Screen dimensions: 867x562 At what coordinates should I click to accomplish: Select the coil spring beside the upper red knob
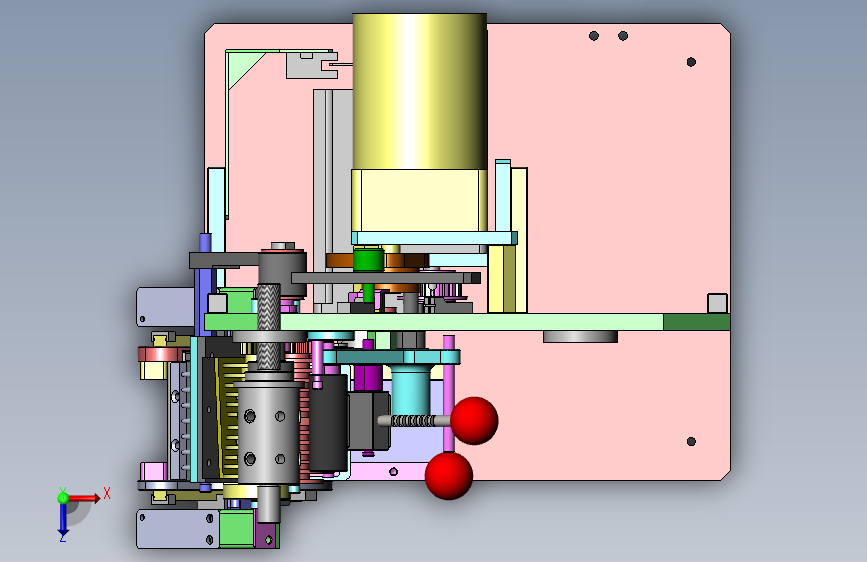414,421
